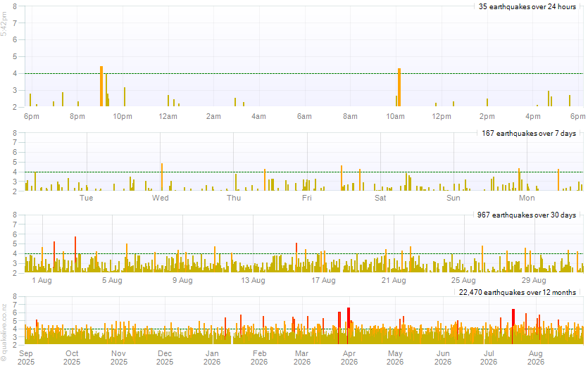
Task: Click the 'Sep 2025' month label
Action: (x=26, y=358)
